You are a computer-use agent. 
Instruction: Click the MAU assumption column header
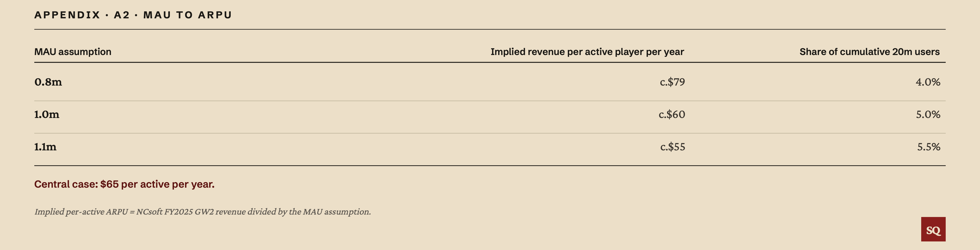(73, 52)
